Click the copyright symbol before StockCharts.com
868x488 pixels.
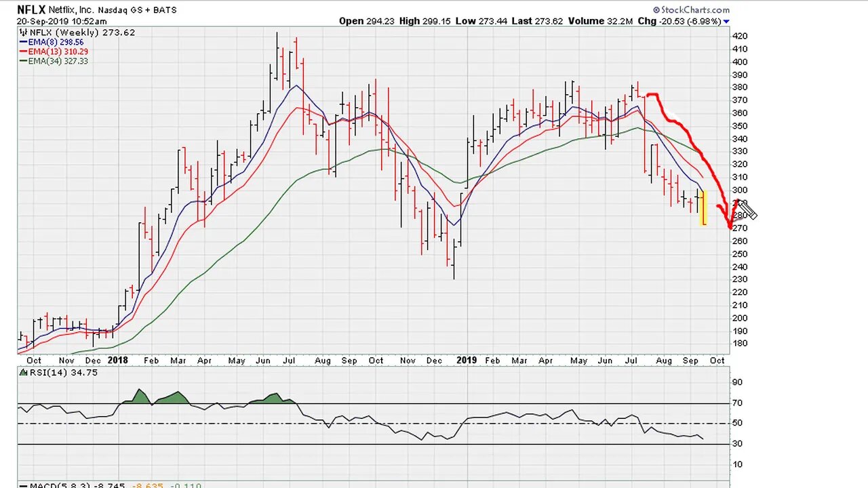[656, 10]
